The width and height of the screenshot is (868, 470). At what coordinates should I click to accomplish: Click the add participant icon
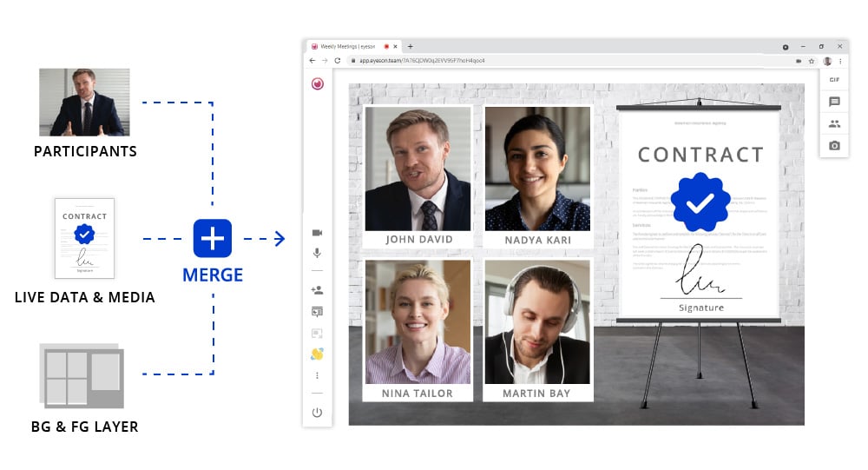(x=317, y=290)
